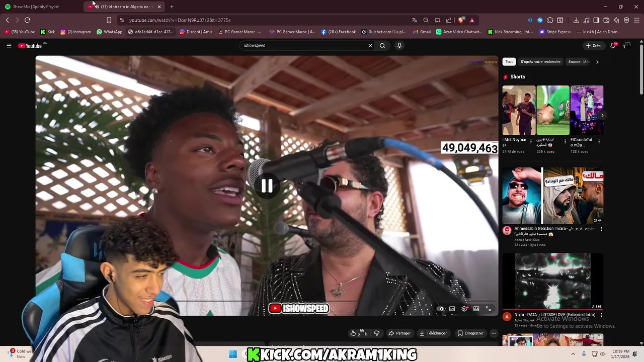This screenshot has height=362, width=644.
Task: Pause the video with center pause button
Action: (x=267, y=186)
